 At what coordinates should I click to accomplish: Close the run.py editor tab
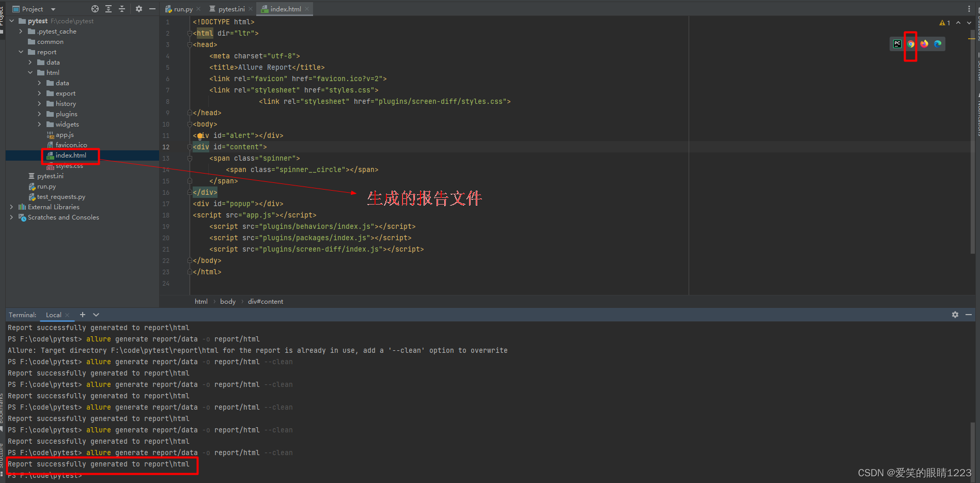(x=198, y=9)
